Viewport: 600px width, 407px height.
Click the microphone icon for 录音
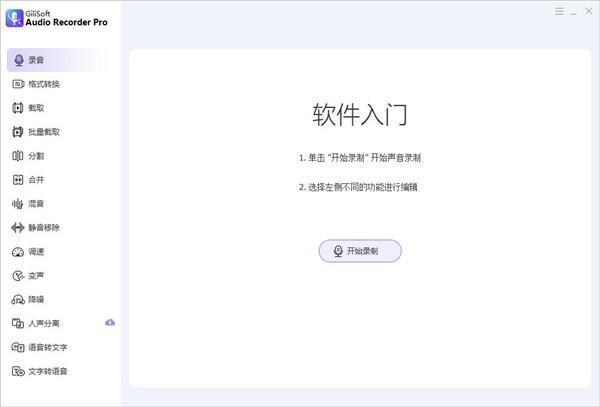[18, 60]
